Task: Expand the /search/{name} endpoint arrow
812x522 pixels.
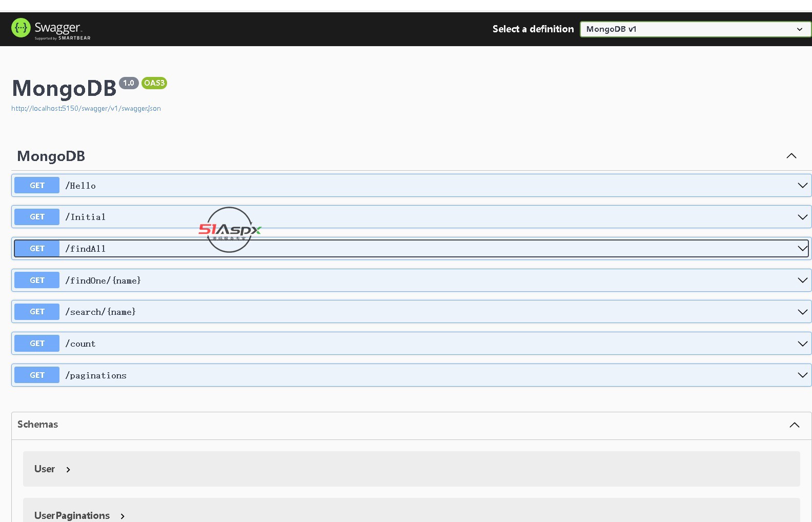Action: click(803, 312)
